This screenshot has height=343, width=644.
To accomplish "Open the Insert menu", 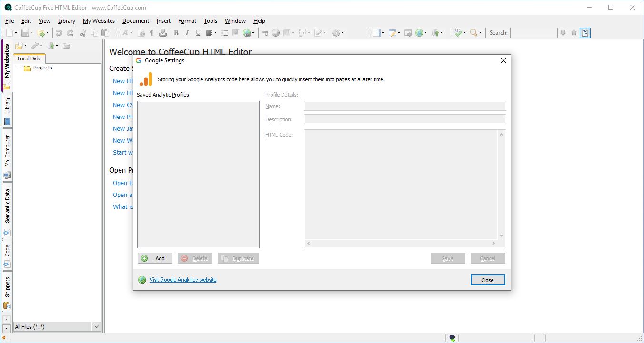I will [x=163, y=21].
